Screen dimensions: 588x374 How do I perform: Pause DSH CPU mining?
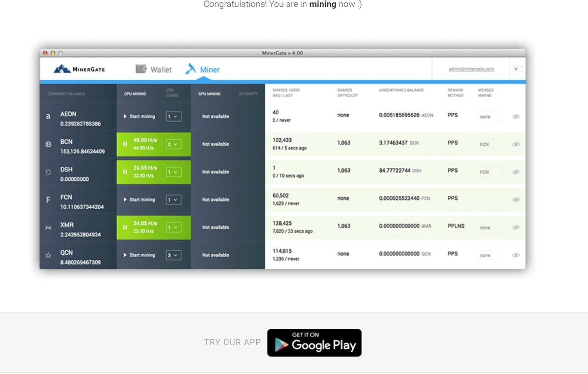125,172
